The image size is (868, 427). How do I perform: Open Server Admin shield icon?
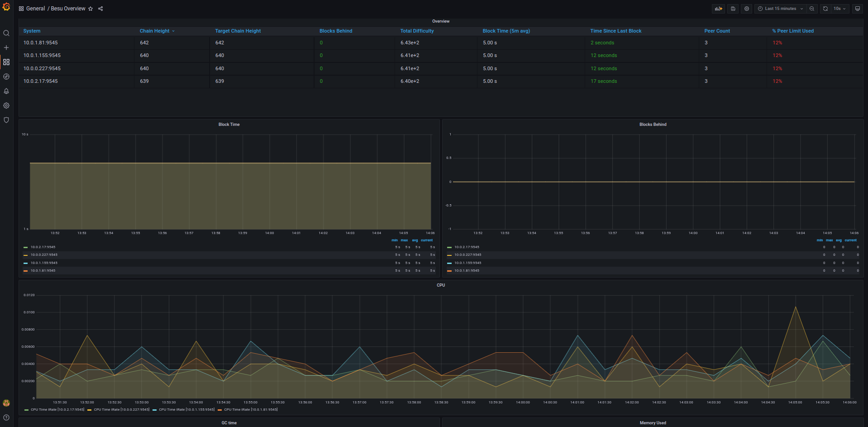click(6, 120)
